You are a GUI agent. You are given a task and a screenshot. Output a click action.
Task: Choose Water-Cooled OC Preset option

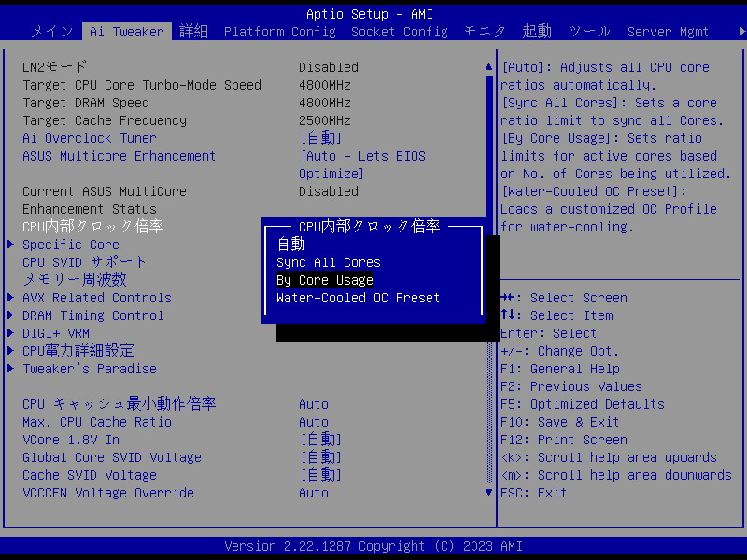[x=358, y=298]
